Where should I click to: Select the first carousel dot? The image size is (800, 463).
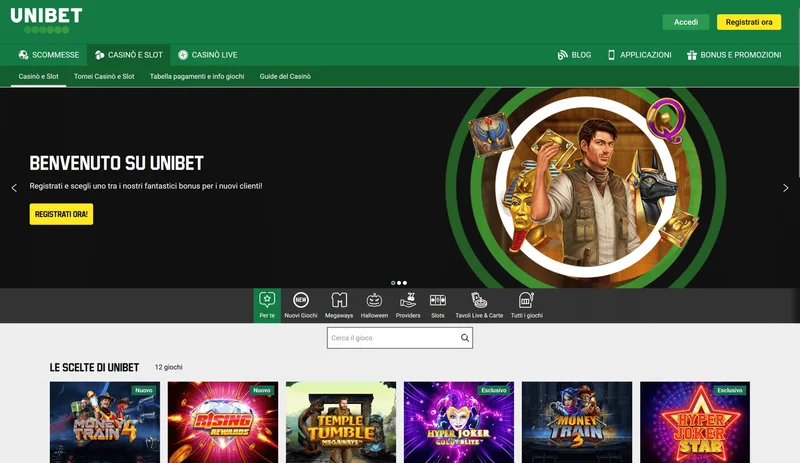[x=393, y=283]
